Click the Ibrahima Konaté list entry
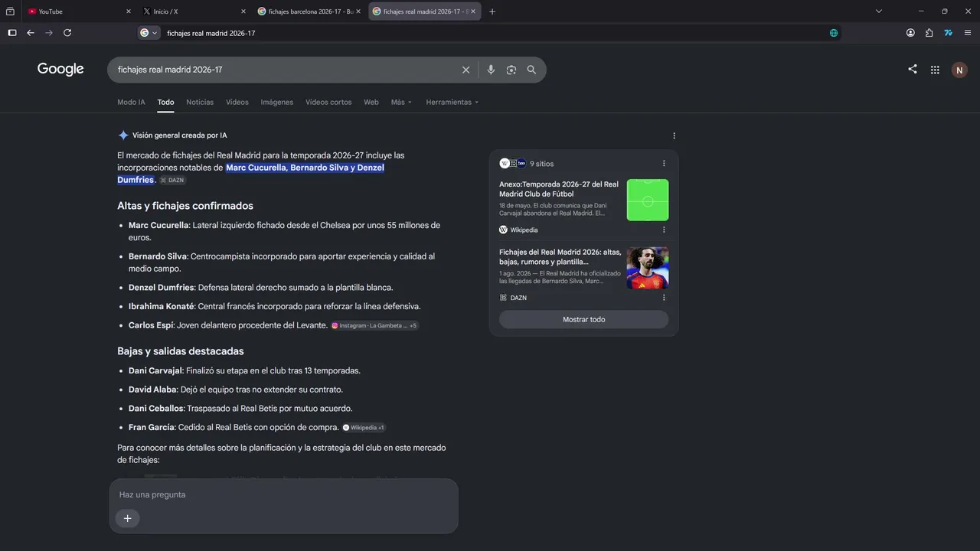980x551 pixels. 275,306
